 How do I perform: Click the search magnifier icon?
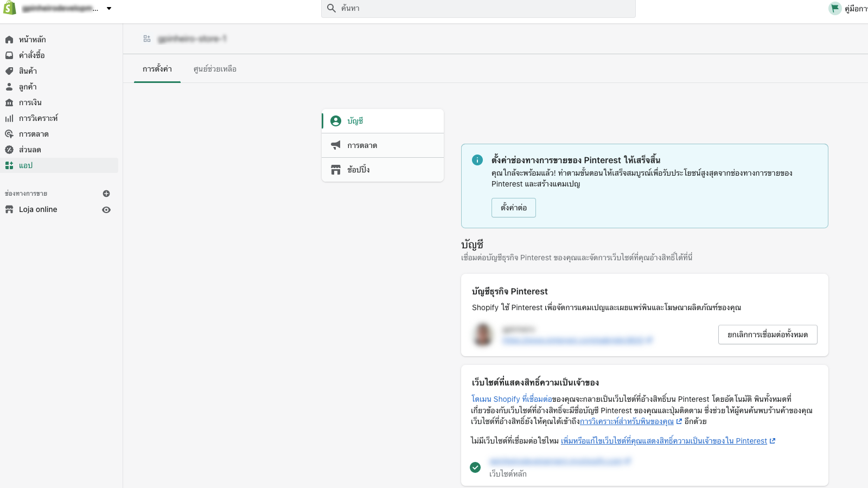[331, 8]
